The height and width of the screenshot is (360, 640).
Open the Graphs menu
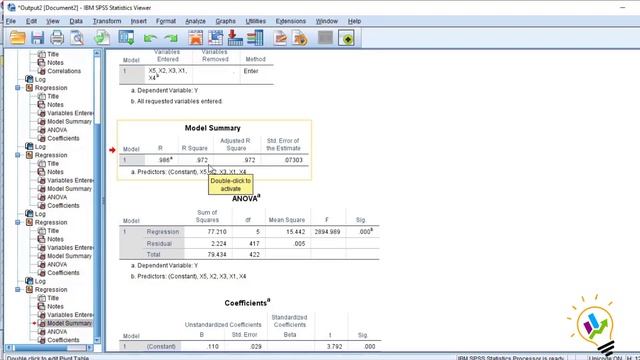pyautogui.click(x=225, y=21)
